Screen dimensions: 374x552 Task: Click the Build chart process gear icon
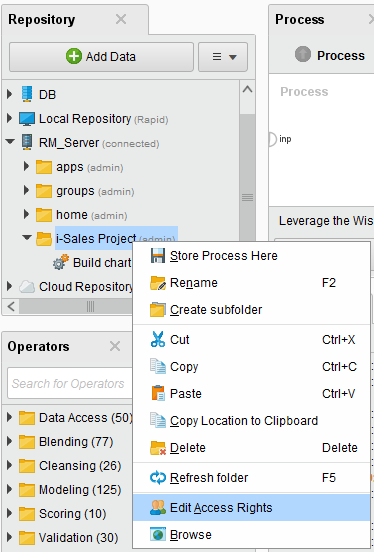click(61, 262)
